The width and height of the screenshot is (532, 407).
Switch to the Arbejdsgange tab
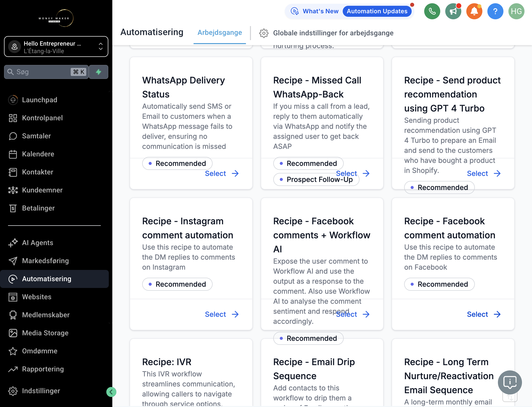[x=220, y=33]
